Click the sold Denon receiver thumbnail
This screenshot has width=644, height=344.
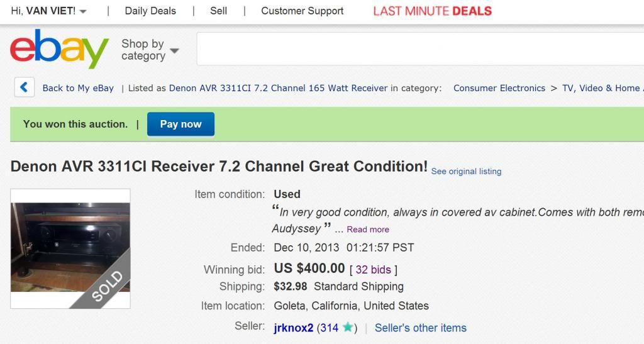point(70,249)
